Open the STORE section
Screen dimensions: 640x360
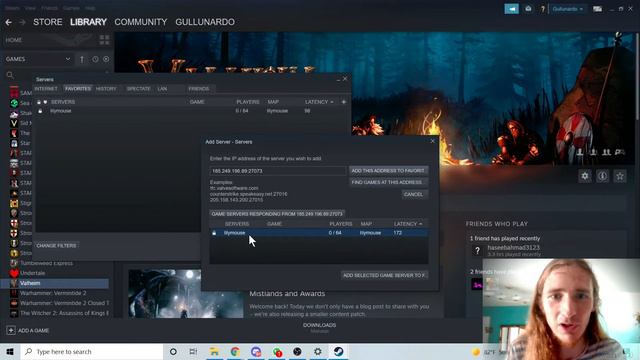point(48,22)
